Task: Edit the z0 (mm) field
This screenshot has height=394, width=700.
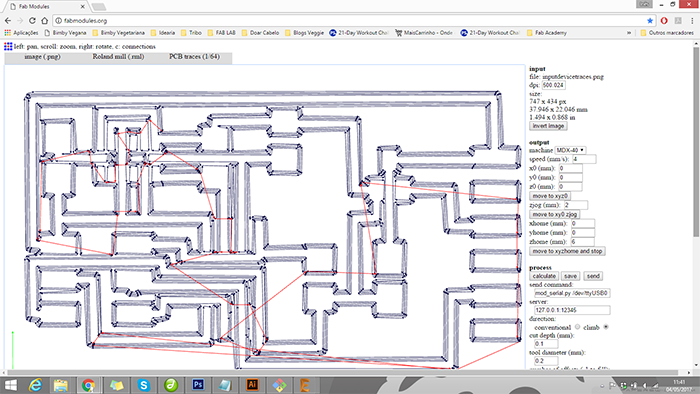Action: coord(571,187)
